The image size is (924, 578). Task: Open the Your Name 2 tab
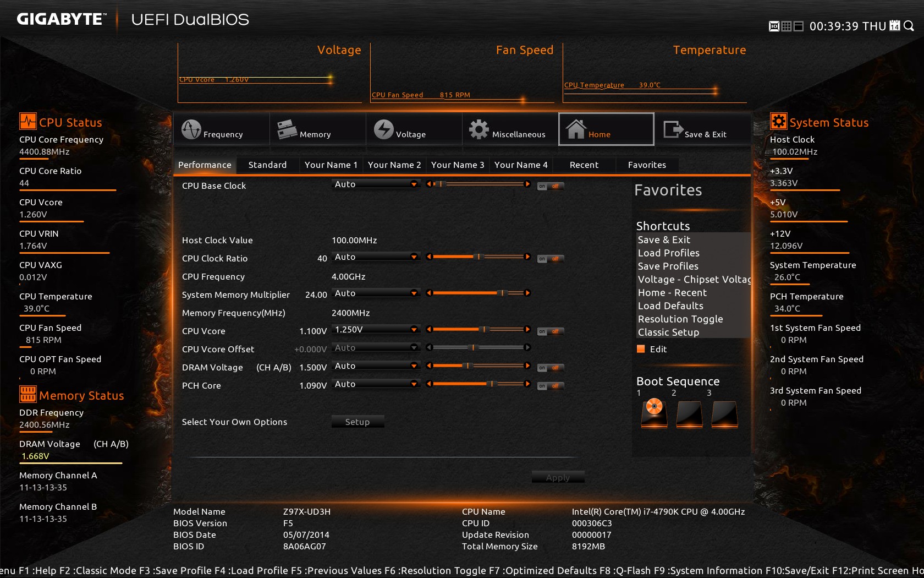coord(394,165)
